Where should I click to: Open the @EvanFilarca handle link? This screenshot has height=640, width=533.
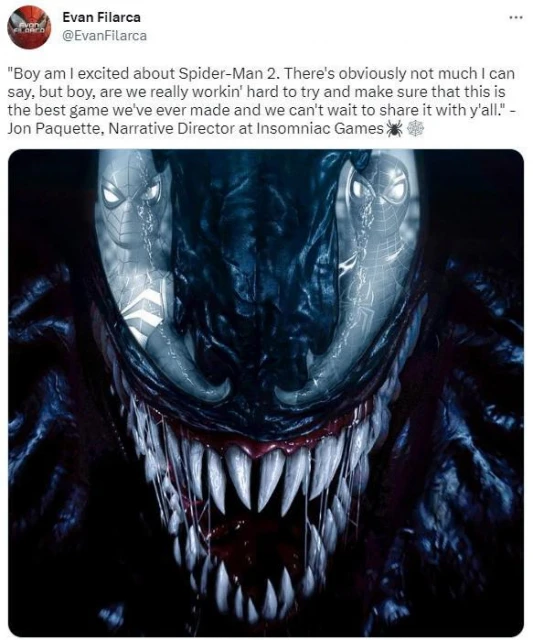104,36
